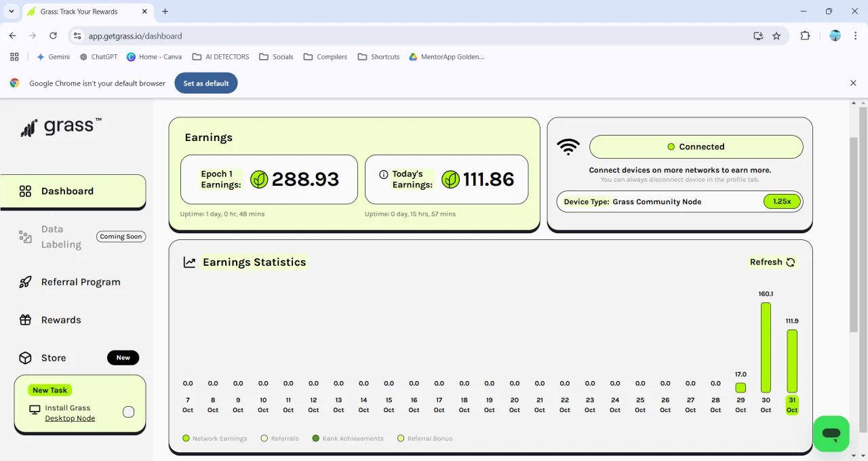Open the Home - Canva bookmark
The width and height of the screenshot is (868, 461).
(x=154, y=57)
